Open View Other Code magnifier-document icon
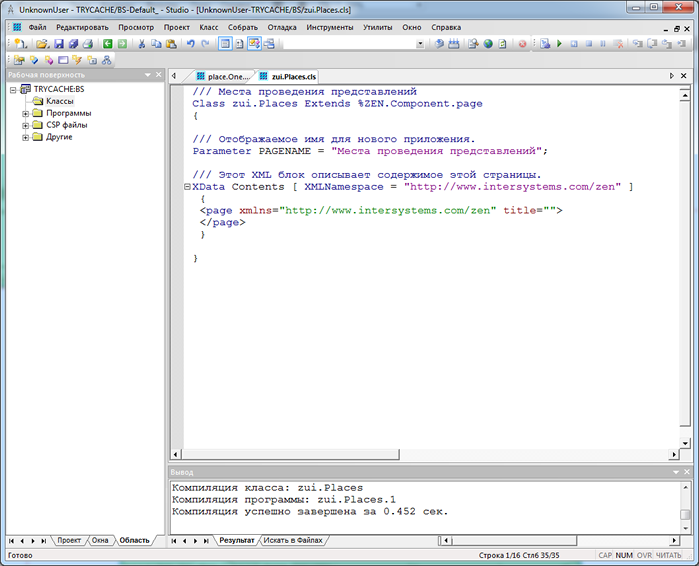 (473, 44)
